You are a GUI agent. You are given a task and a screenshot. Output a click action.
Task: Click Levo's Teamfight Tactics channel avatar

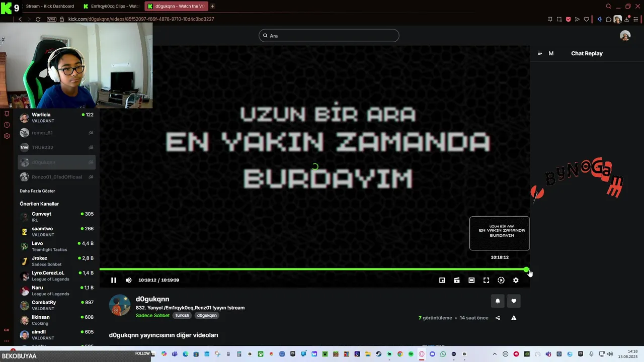pos(24,246)
